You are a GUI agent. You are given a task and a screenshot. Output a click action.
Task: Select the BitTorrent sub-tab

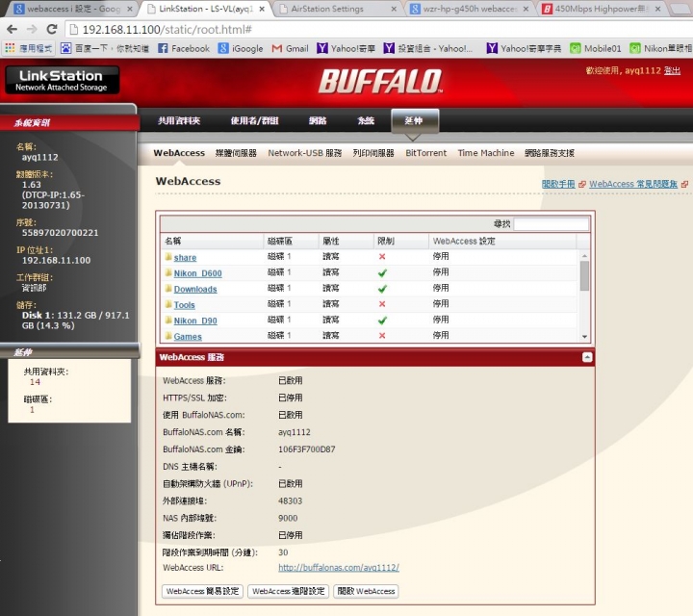426,153
